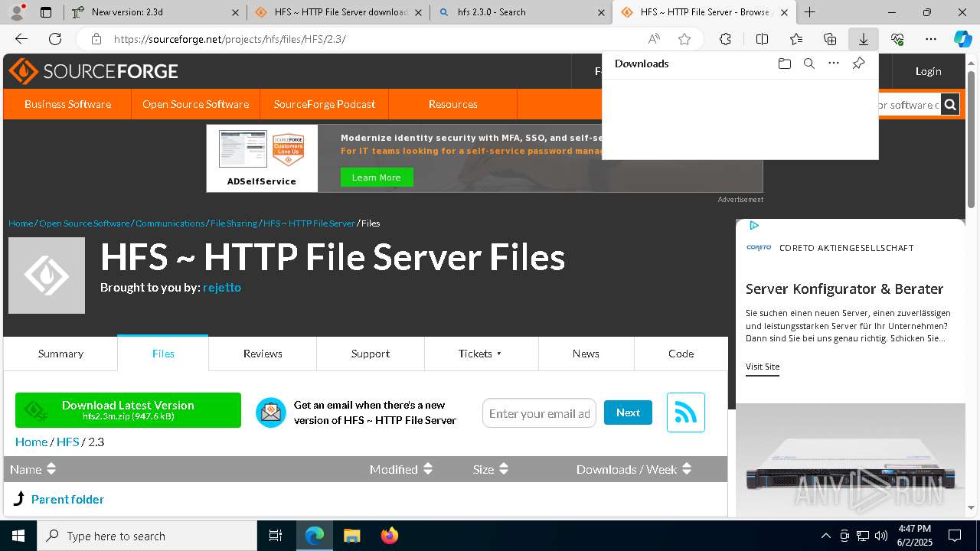Expand the Tickets dropdown tab
Viewport: 980px width, 551px height.
pyautogui.click(x=481, y=354)
